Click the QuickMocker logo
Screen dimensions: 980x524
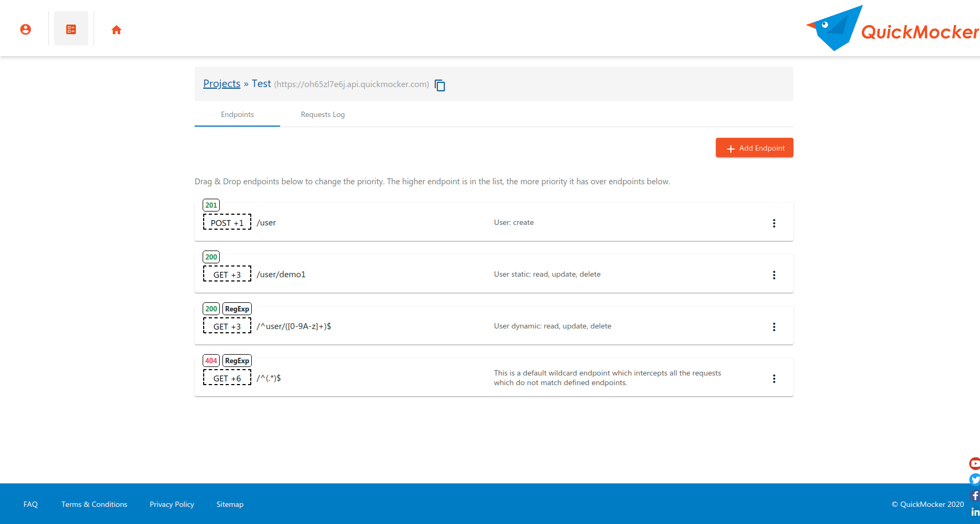892,28
